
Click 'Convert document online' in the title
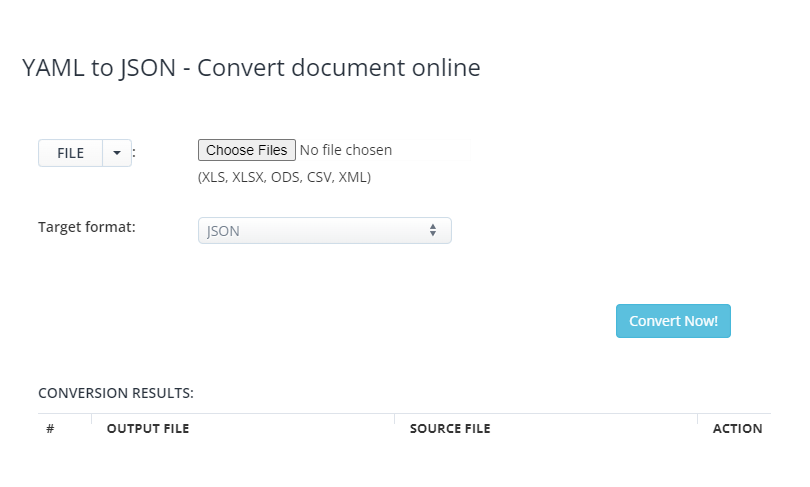point(339,68)
